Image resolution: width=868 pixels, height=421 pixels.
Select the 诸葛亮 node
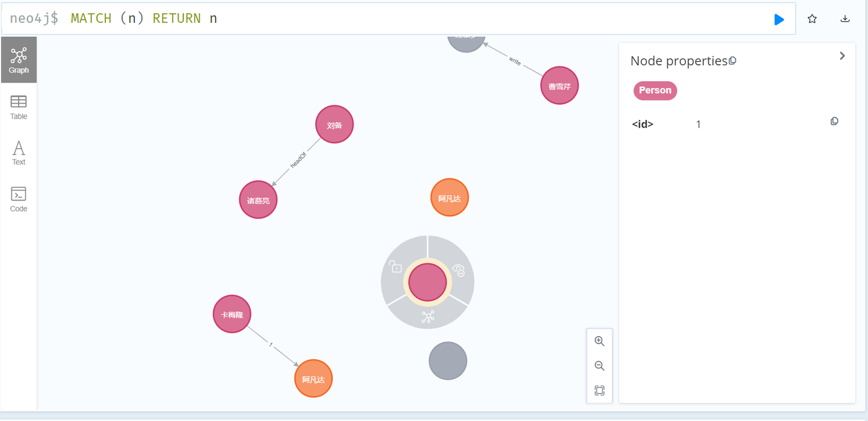(258, 200)
